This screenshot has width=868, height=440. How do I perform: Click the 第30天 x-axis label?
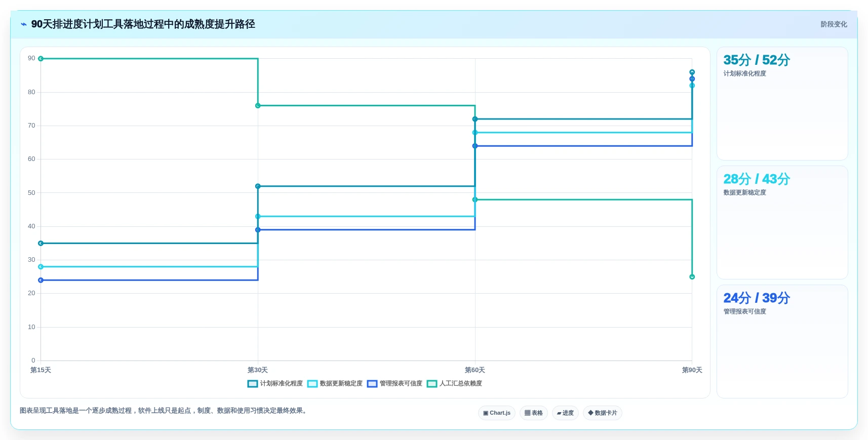258,370
